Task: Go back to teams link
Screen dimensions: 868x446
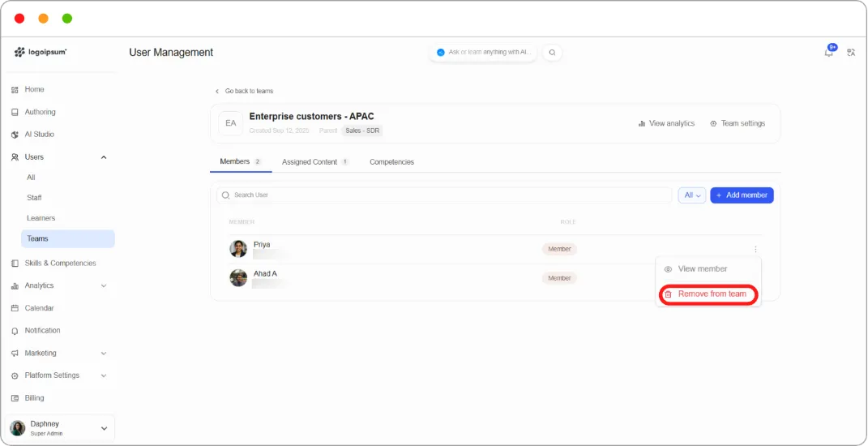Action: pos(244,91)
